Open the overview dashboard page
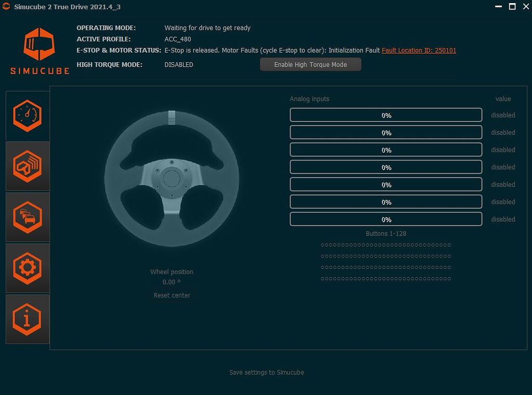532x395 pixels. pyautogui.click(x=27, y=115)
